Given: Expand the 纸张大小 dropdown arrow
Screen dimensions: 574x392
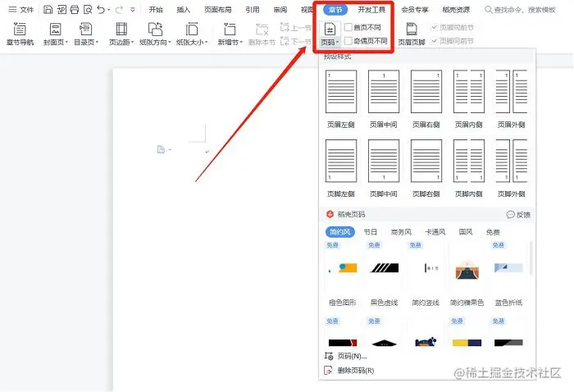Looking at the screenshot, I should (206, 42).
